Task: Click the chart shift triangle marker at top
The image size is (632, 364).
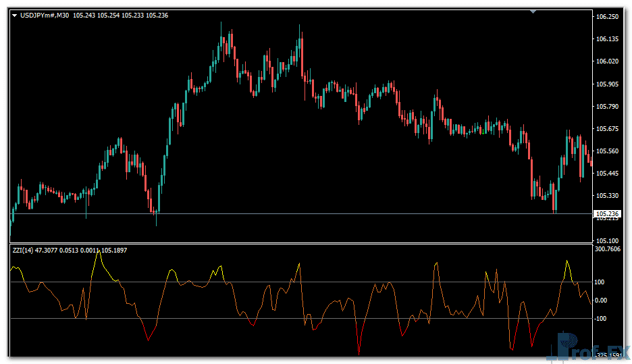Action: (x=533, y=11)
